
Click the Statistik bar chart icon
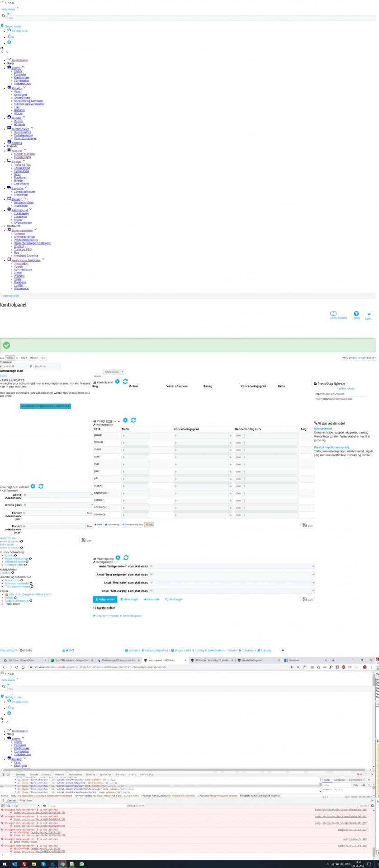[x=9, y=142]
